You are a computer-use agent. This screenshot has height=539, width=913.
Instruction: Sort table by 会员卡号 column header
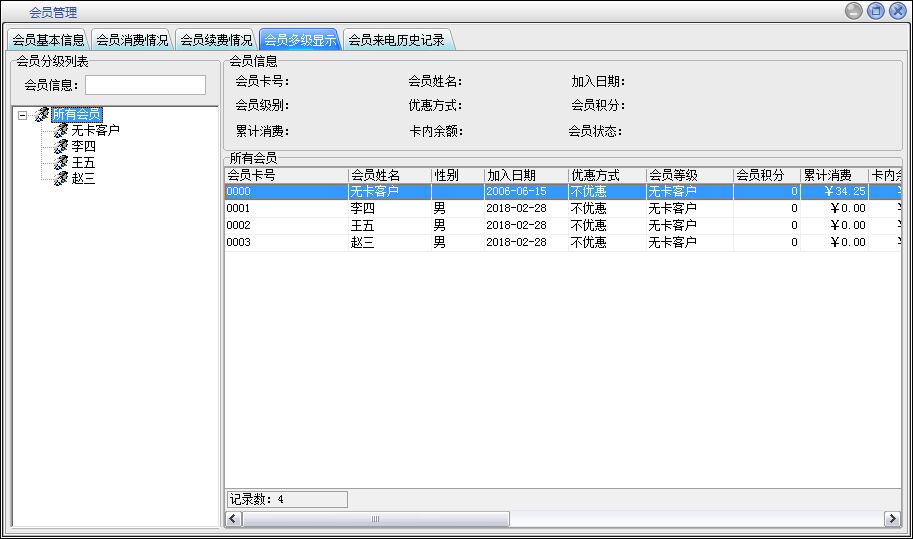click(285, 176)
